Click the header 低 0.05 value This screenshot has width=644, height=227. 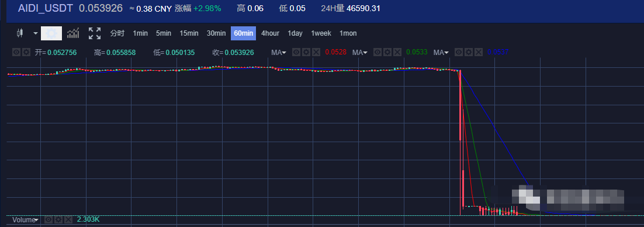tap(292, 8)
